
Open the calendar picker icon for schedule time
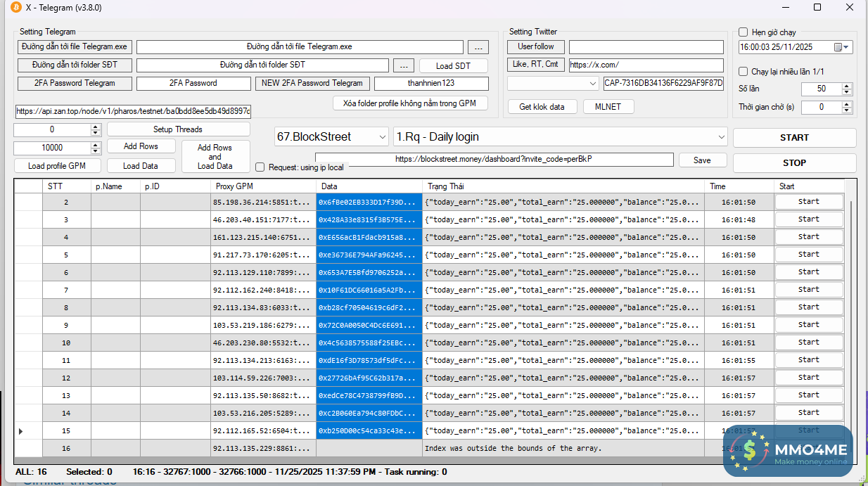click(x=838, y=47)
